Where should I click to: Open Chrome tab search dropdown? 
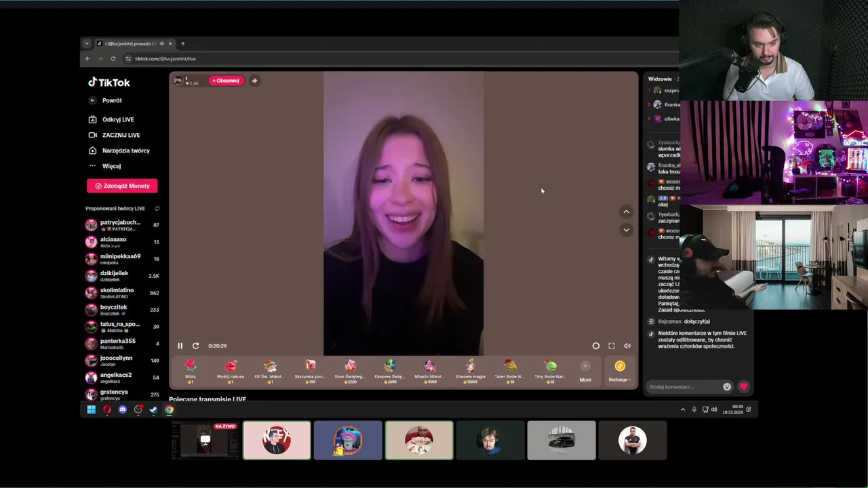coord(87,43)
